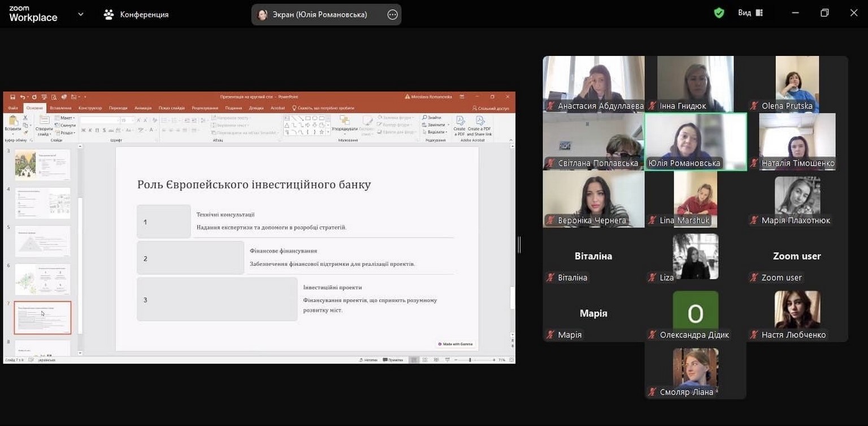The width and height of the screenshot is (868, 426).
Task: Click the green encryption shield icon
Action: point(719,13)
